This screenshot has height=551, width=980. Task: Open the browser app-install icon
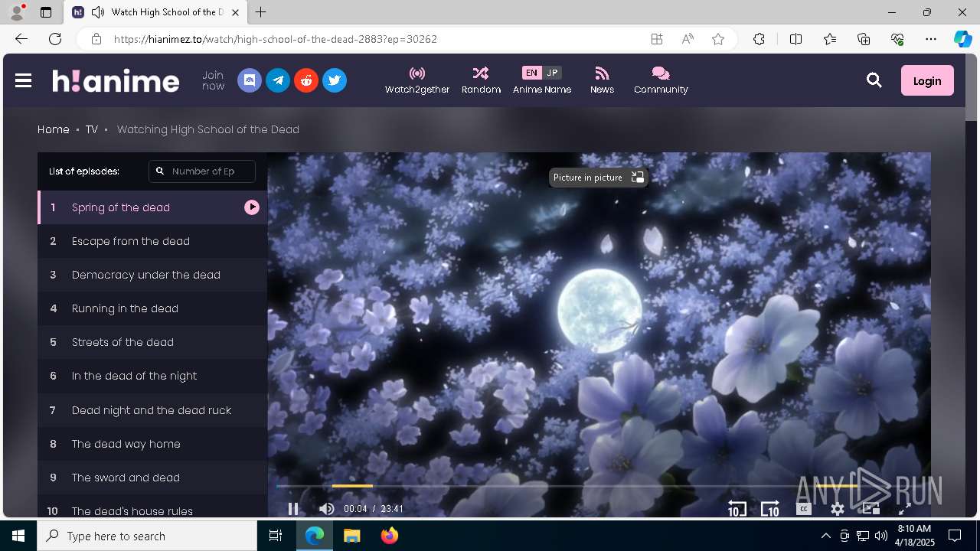pos(657,39)
